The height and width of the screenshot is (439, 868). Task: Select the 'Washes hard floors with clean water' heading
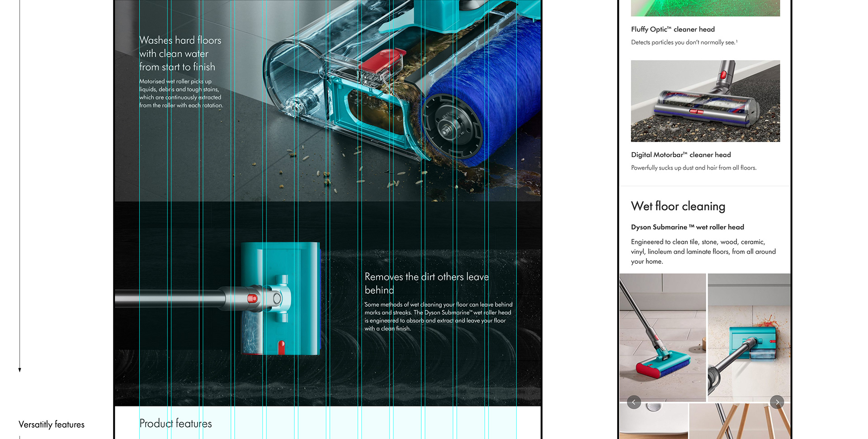tap(180, 53)
